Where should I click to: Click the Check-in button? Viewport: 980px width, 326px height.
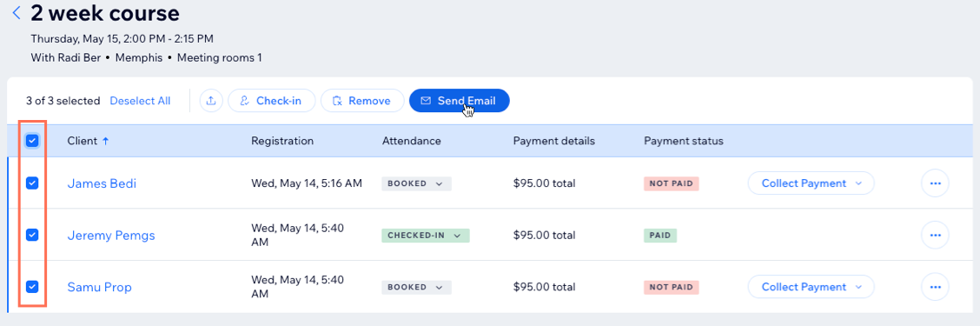point(271,101)
